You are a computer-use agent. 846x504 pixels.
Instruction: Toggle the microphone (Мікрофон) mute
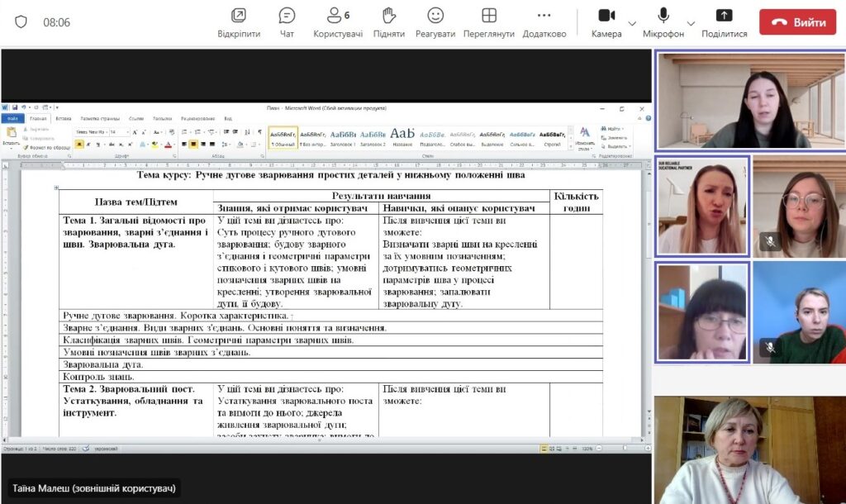coord(663,22)
